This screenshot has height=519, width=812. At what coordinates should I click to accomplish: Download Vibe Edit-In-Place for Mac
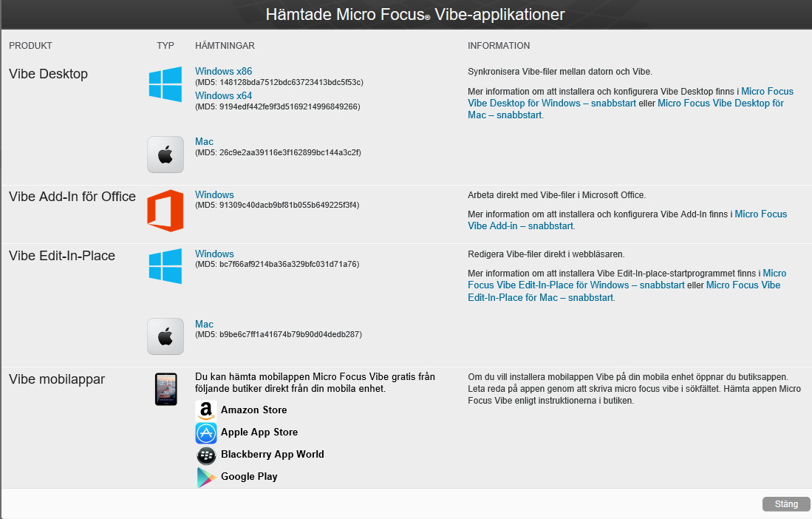(204, 325)
